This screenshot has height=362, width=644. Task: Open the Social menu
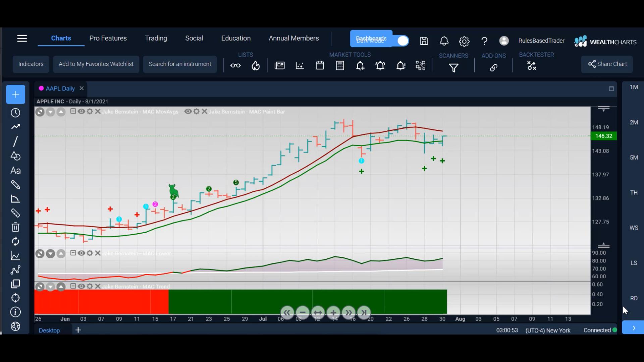[194, 38]
